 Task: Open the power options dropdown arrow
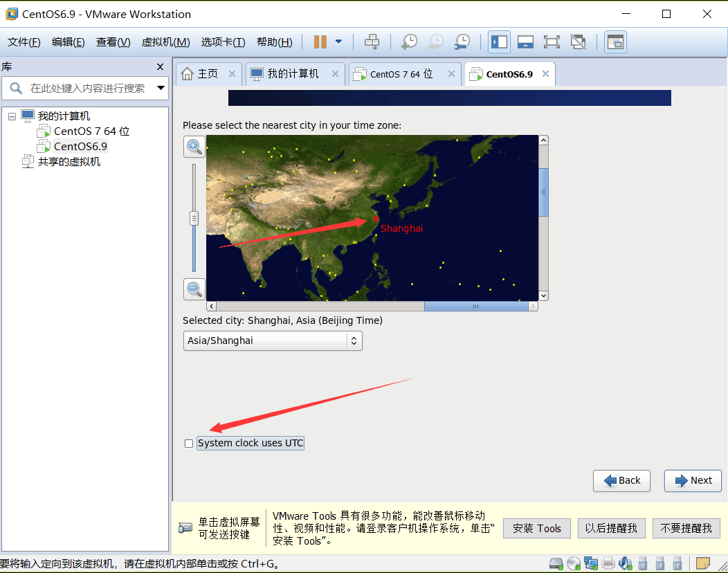pos(338,42)
